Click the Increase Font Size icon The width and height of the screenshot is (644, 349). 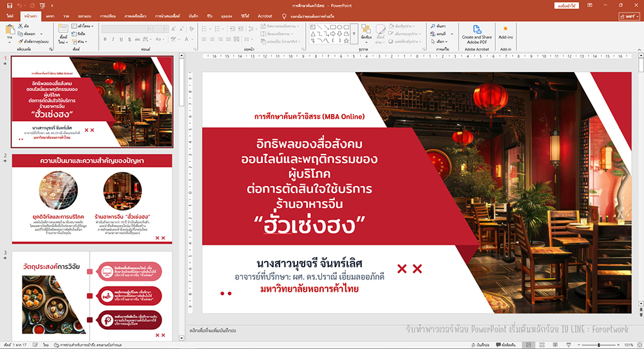click(174, 29)
